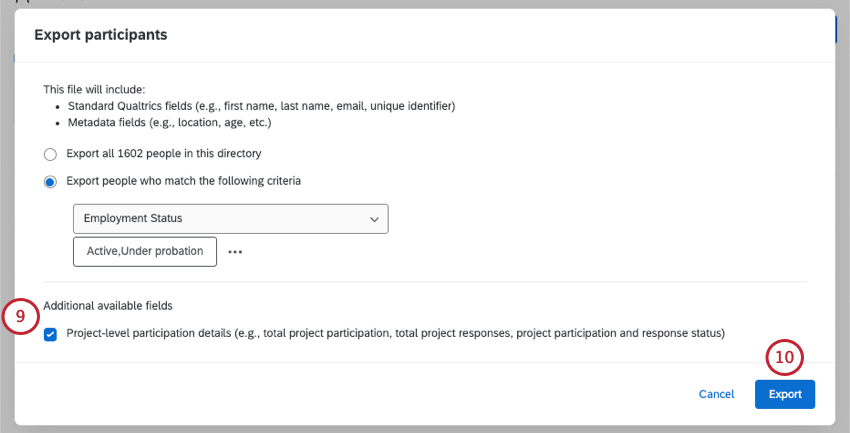This screenshot has height=433, width=850.
Task: Open the "Active,Under probation" value selector
Action: tap(145, 251)
